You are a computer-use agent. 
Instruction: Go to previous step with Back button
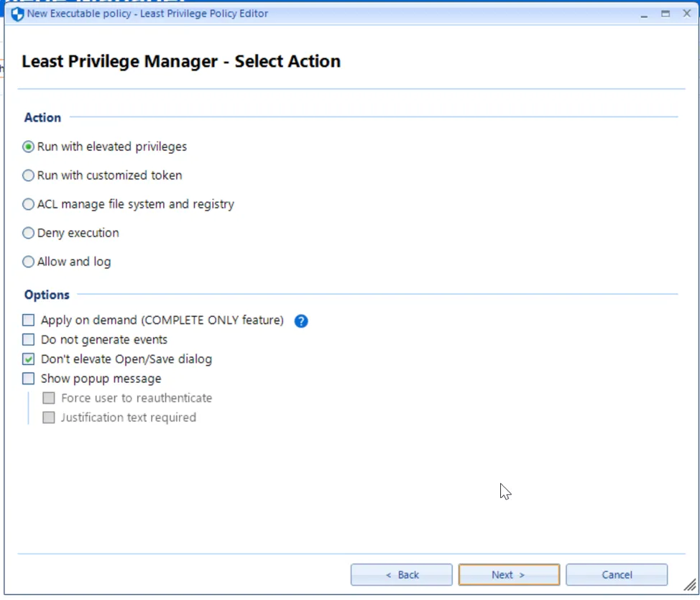point(402,575)
